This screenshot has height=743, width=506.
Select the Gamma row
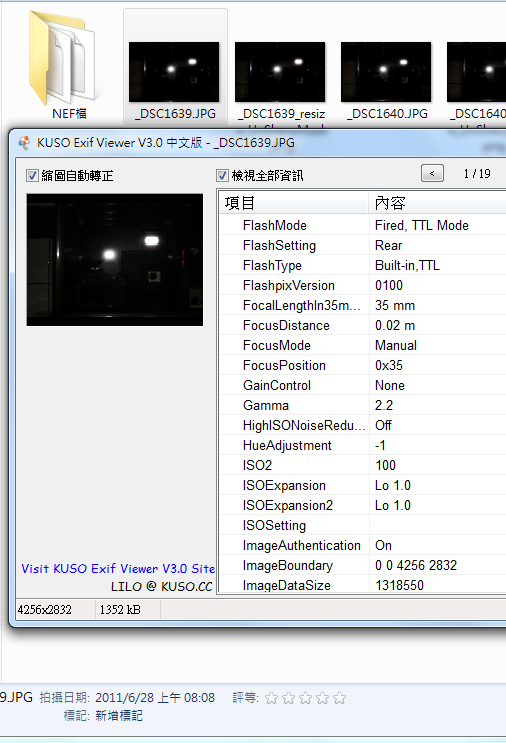[x=363, y=405]
